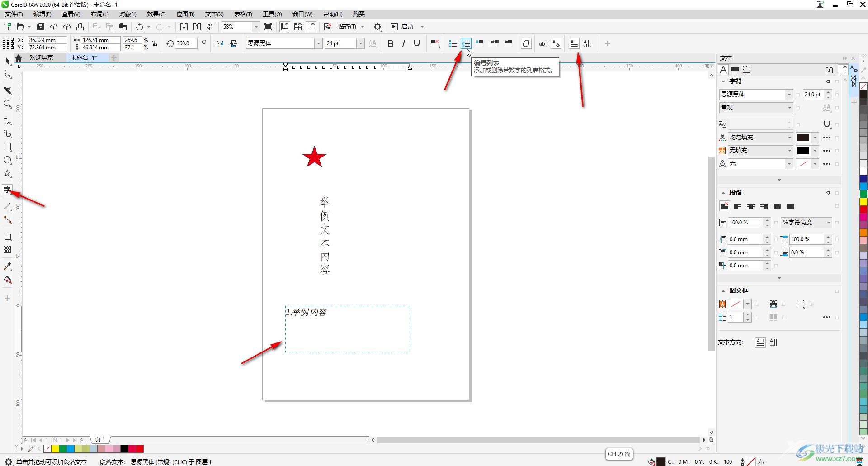Image resolution: width=868 pixels, height=466 pixels.
Task: Select the Text tool (字)
Action: point(8,190)
